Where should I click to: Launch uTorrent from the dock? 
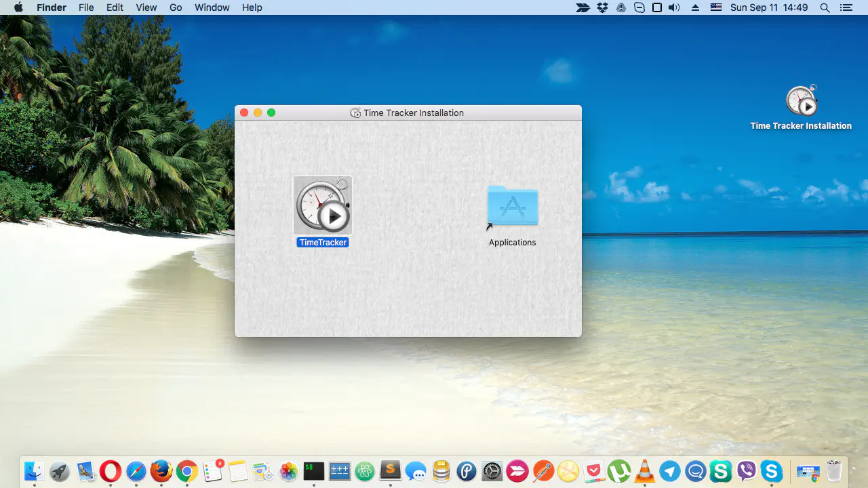[618, 471]
